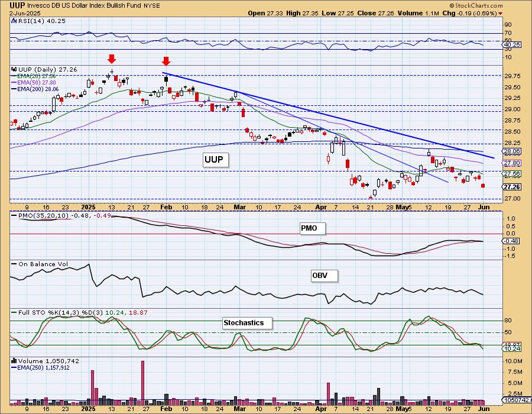Click the 70 level on the RSI axis
532x414 pixels.
[508, 33]
